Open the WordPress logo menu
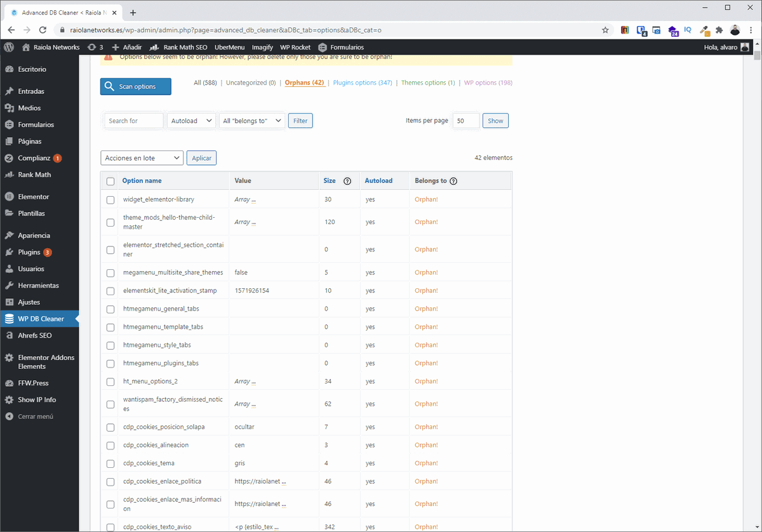Image resolution: width=762 pixels, height=532 pixels. (8, 46)
